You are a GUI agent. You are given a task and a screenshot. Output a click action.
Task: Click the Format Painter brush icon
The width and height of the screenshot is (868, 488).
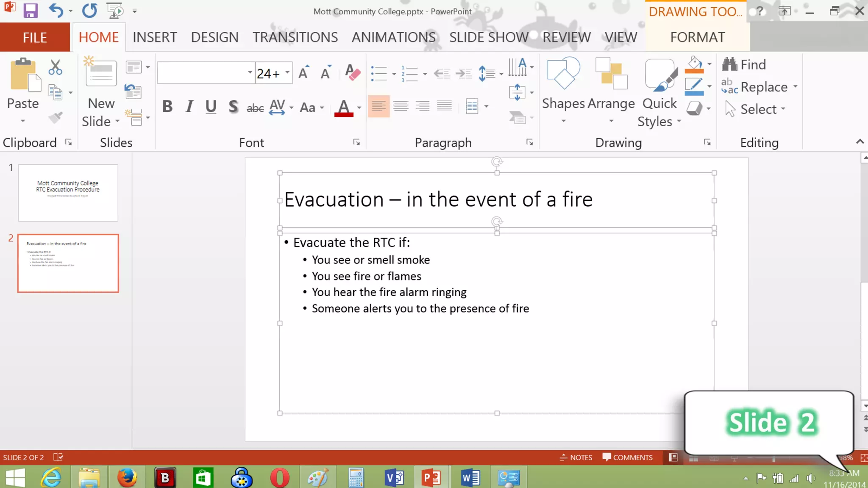coord(56,117)
